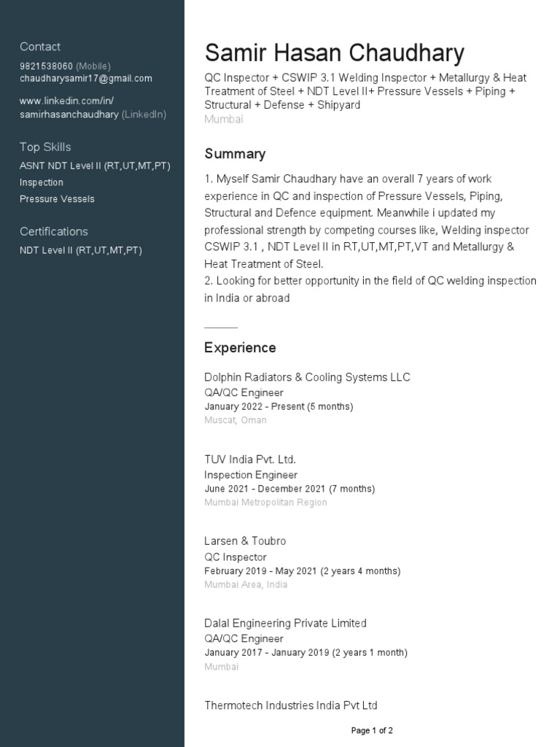Click the Larsen & Toubro employer name
This screenshot has height=747, width=560.
(245, 541)
